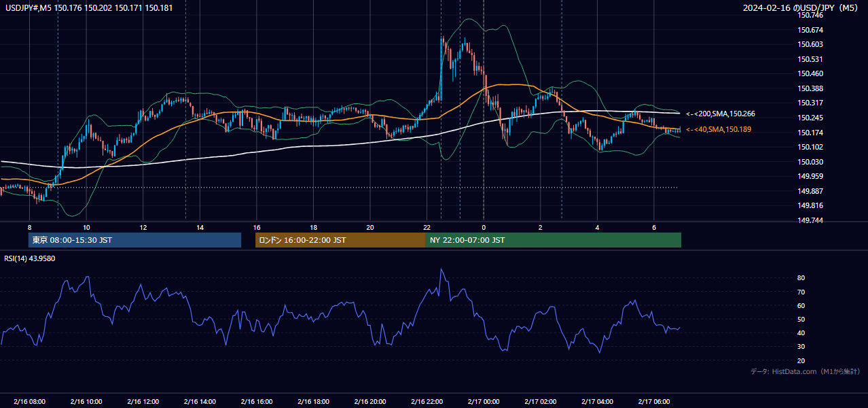
Task: Click the ロンドン 16:00-22:00 JST session bar
Action: click(x=340, y=240)
